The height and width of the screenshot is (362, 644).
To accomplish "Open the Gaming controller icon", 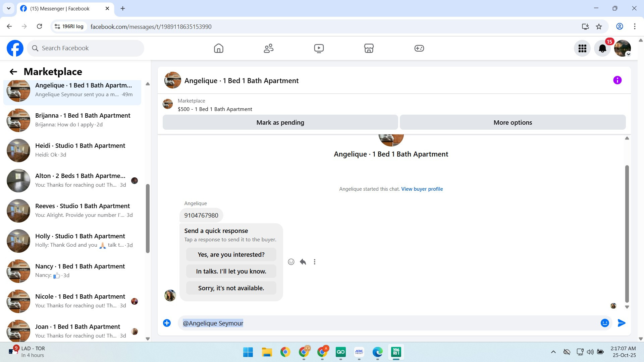I will (419, 48).
